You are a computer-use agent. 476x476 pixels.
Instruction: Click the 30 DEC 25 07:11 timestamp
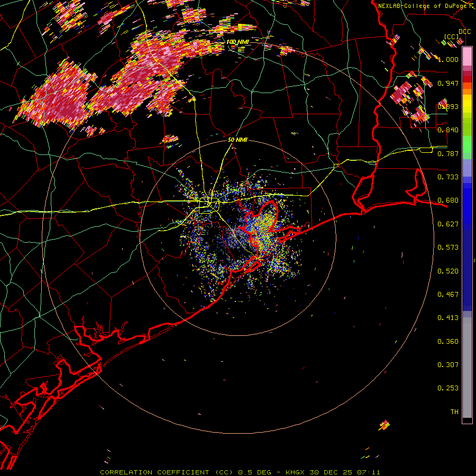[x=345, y=472]
